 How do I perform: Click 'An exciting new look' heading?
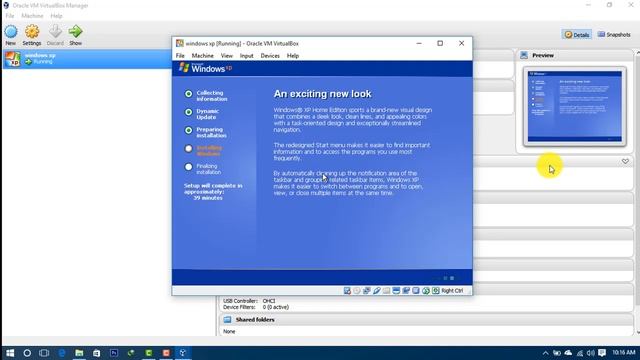pos(322,94)
